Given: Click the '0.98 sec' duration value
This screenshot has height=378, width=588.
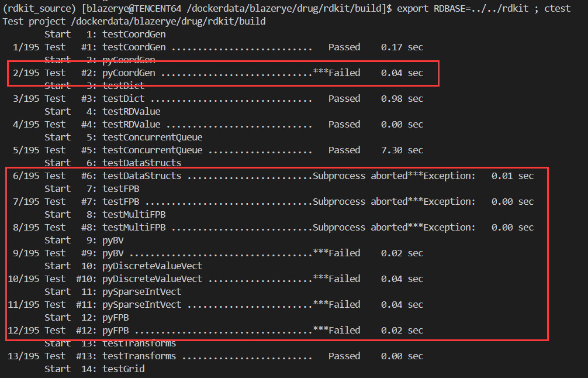Looking at the screenshot, I should pos(402,99).
